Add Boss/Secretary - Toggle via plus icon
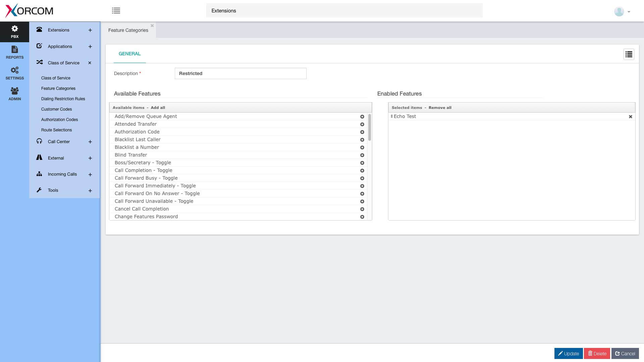 pyautogui.click(x=362, y=163)
